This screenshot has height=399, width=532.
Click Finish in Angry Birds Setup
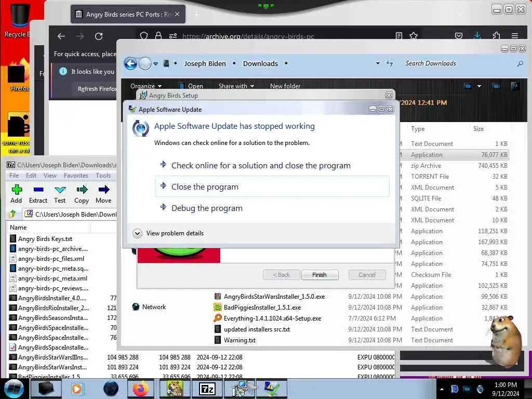[x=320, y=275]
